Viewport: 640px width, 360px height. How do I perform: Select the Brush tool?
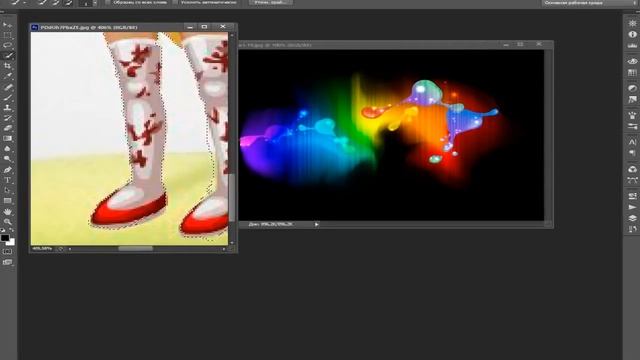pyautogui.click(x=7, y=97)
